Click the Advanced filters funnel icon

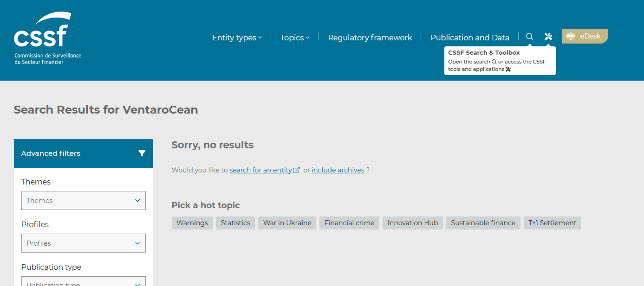coord(142,153)
